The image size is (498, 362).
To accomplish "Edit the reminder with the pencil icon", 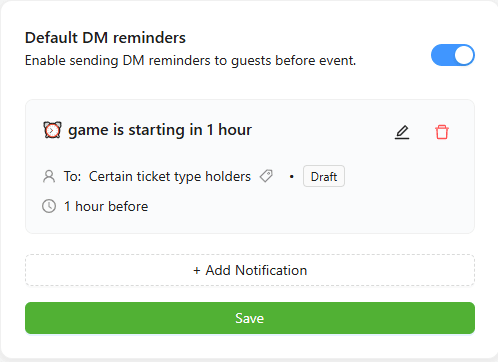I will point(402,132).
